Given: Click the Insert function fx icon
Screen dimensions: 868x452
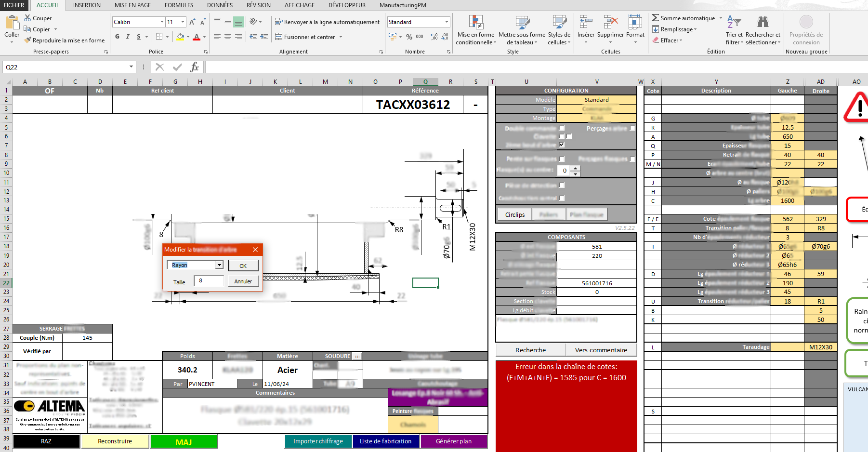Looking at the screenshot, I should pyautogui.click(x=194, y=67).
